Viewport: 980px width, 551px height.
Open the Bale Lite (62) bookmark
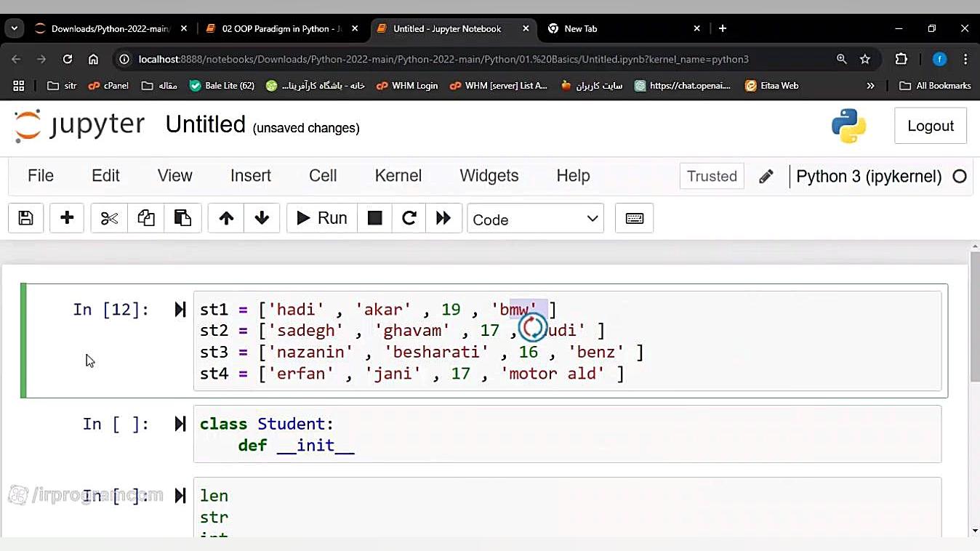click(x=222, y=86)
